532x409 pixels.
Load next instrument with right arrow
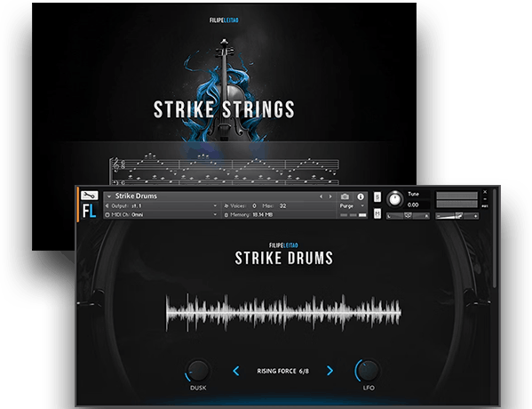coord(330,196)
